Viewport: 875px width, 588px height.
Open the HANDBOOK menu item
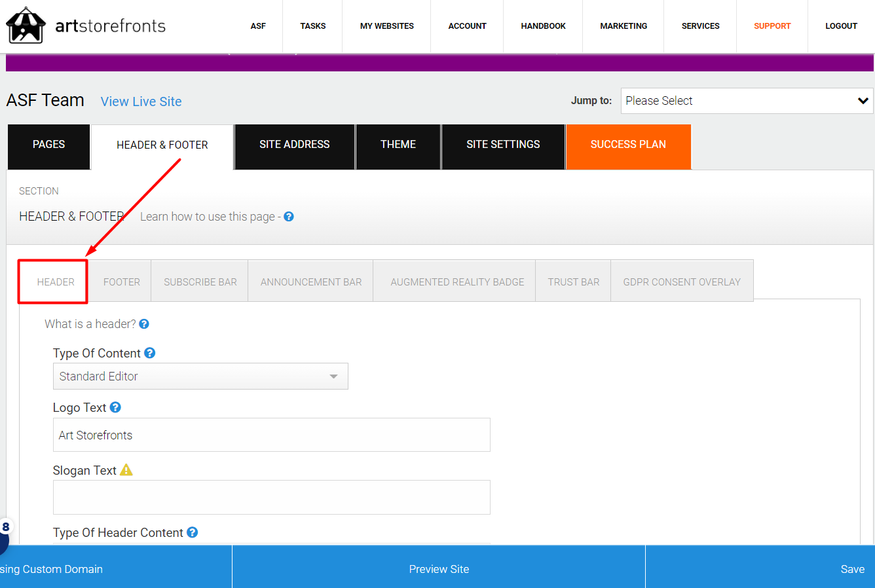click(544, 26)
